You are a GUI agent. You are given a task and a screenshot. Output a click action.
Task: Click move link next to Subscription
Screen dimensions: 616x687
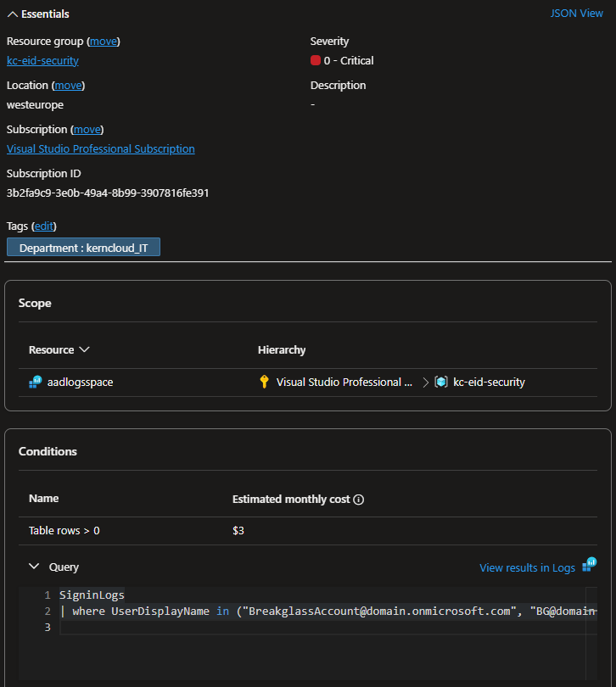(87, 130)
